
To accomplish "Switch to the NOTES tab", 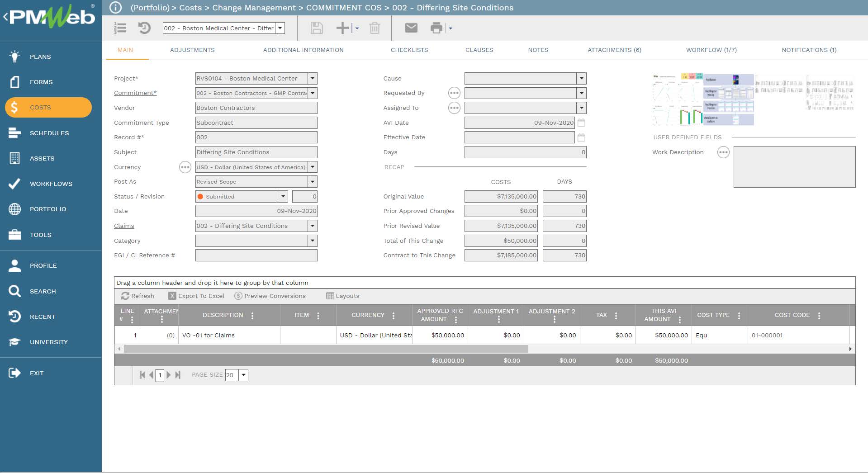I will click(x=538, y=50).
